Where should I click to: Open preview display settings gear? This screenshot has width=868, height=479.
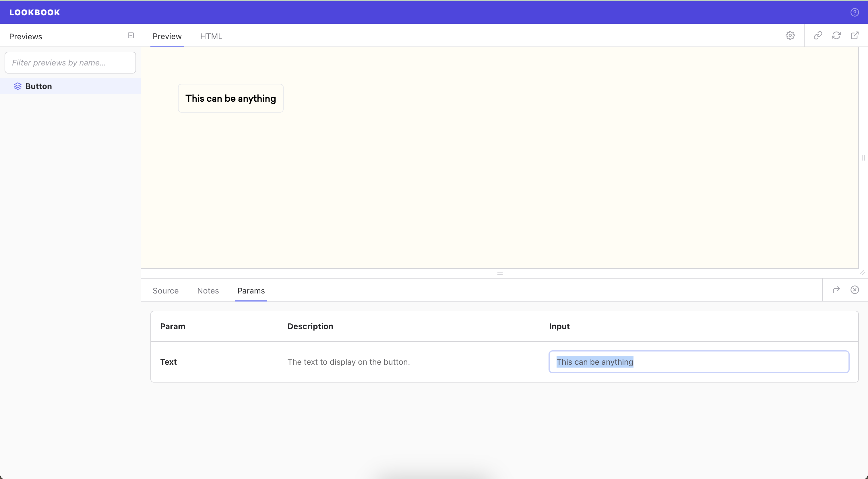(x=790, y=35)
